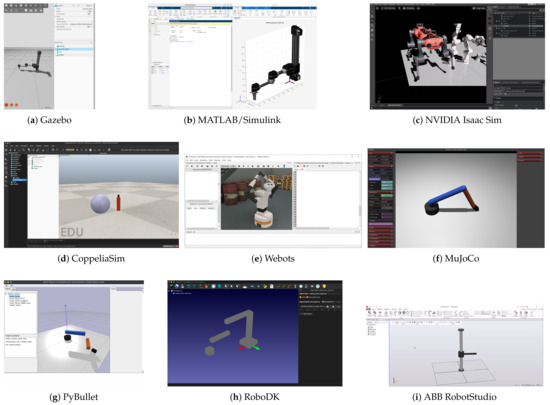Open the MATLAB/Simulink screenshot thumbnail

[x=232, y=56]
